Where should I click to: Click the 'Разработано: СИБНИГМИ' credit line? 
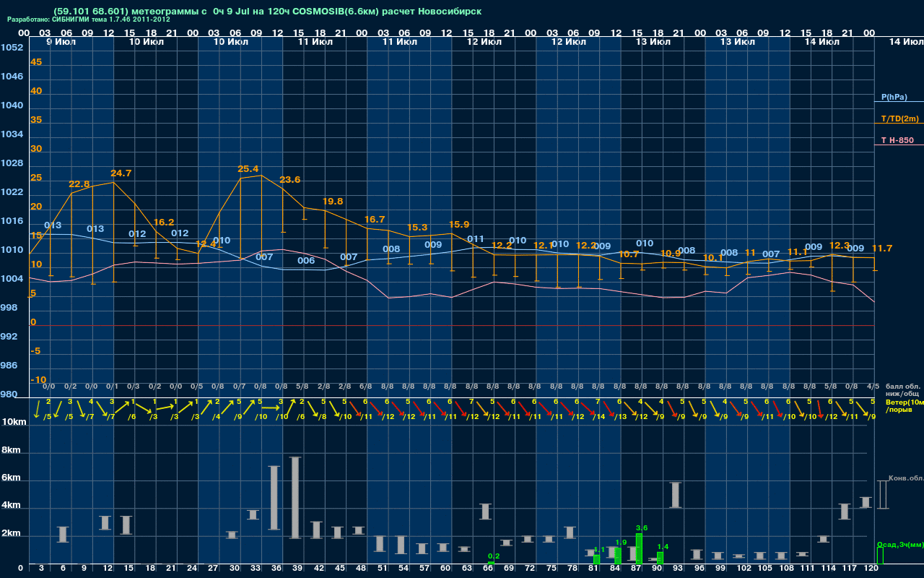(89, 20)
